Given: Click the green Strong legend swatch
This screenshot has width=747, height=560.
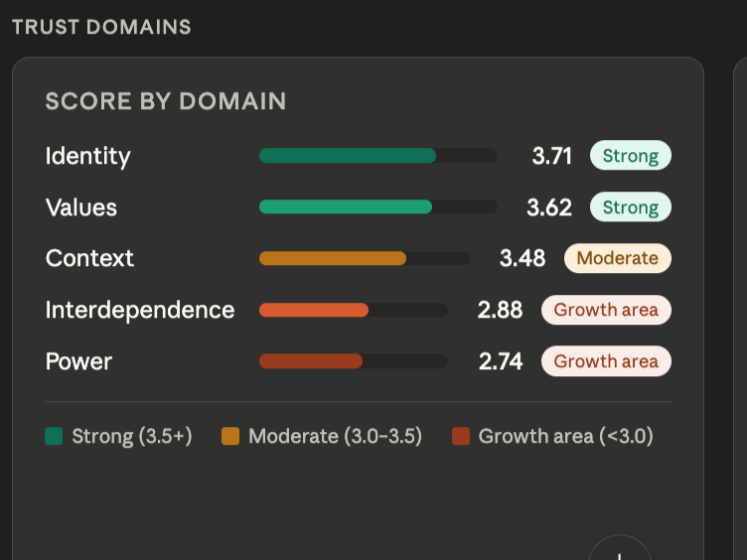Looking at the screenshot, I should click(x=54, y=436).
